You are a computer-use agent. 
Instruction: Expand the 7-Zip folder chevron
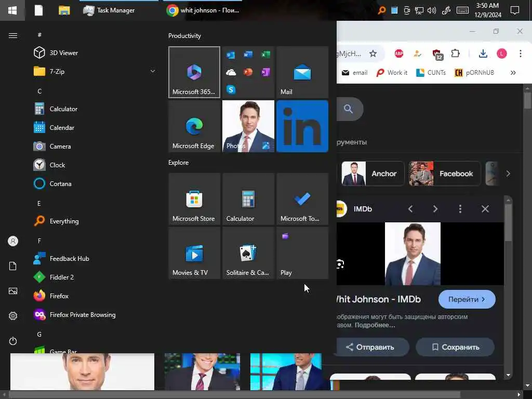153,71
